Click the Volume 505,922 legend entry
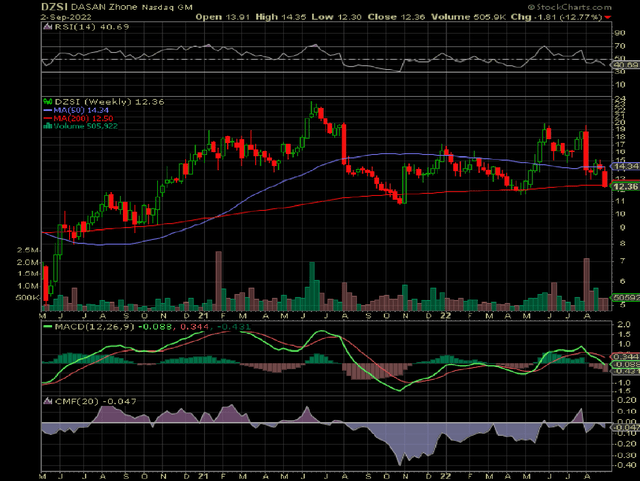The height and width of the screenshot is (481, 640). click(x=85, y=126)
